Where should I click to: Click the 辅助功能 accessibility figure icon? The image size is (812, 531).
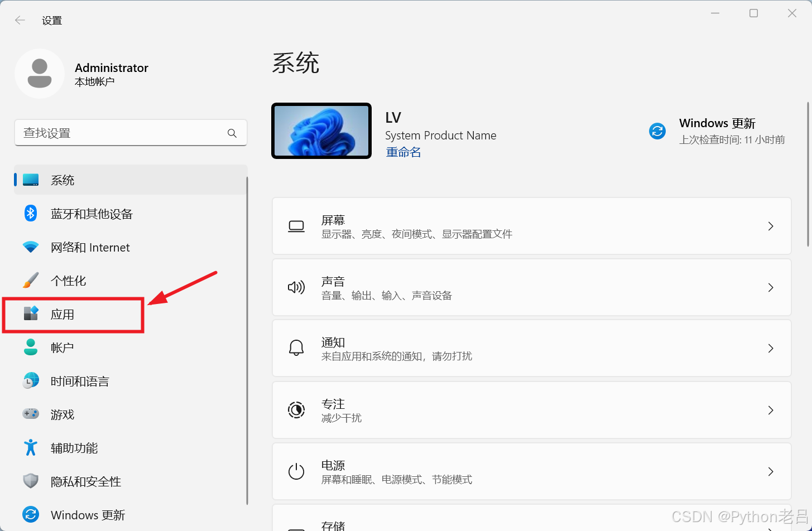tap(31, 447)
